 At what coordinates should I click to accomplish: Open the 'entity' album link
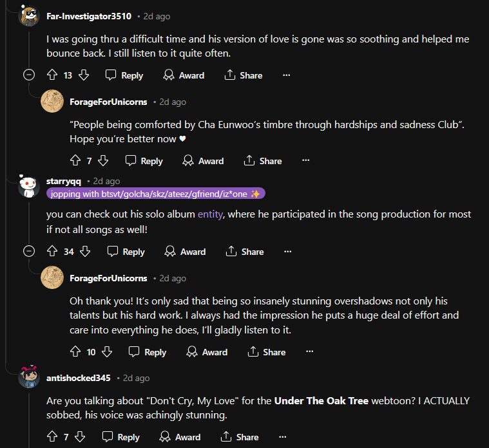tap(210, 214)
